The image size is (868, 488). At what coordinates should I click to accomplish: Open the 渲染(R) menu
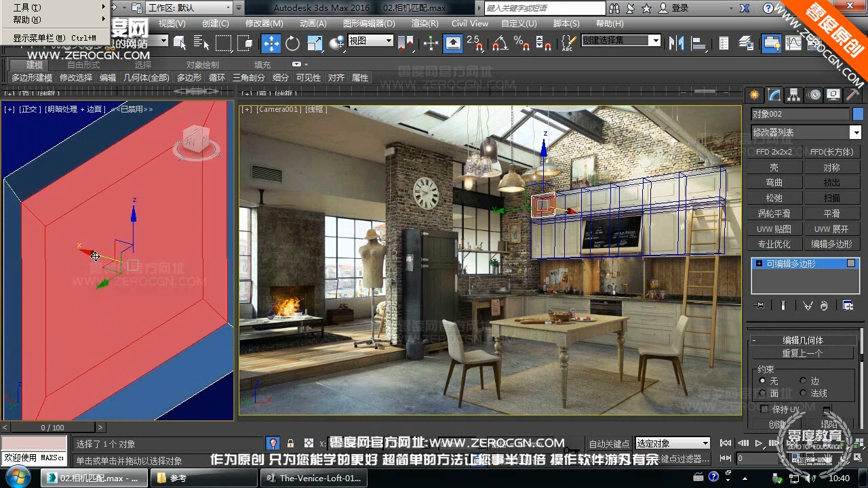(425, 23)
